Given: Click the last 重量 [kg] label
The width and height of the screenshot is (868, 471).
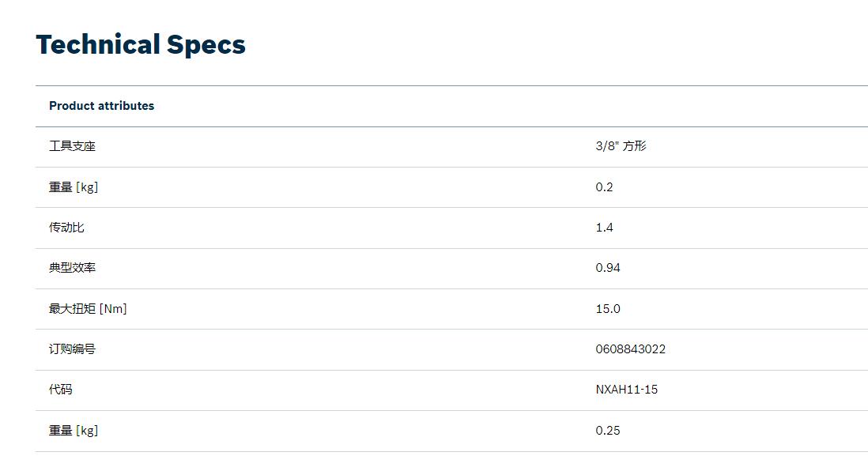Looking at the screenshot, I should tap(74, 431).
